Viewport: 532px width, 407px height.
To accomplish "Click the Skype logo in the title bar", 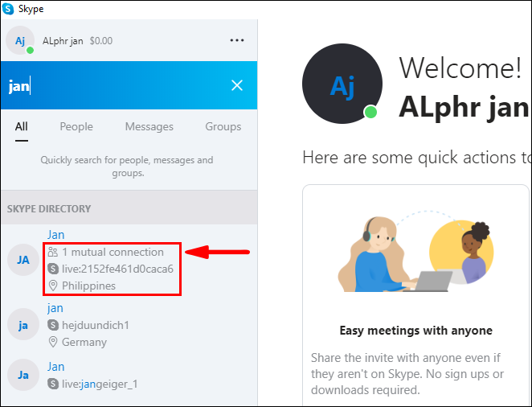I will pos(8,9).
